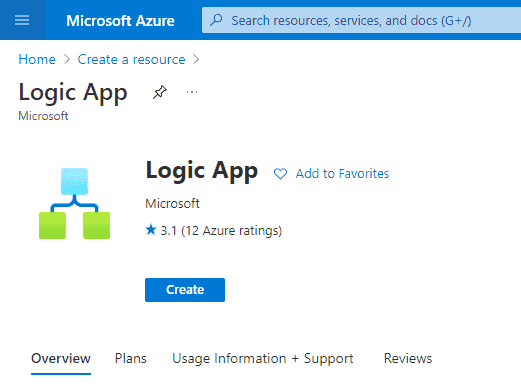521x392 pixels.
Task: Go to Microsoft Azure home title
Action: click(120, 21)
